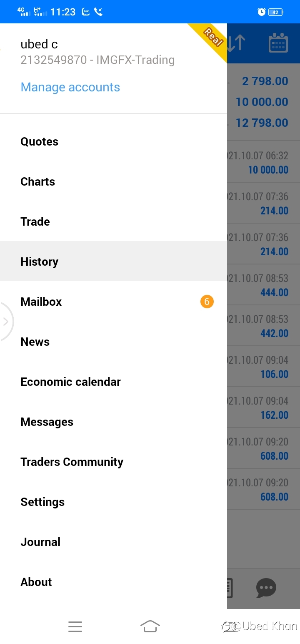Screen dimensions: 300x644
Task: Open Economic calendar menu entry
Action: click(113, 382)
